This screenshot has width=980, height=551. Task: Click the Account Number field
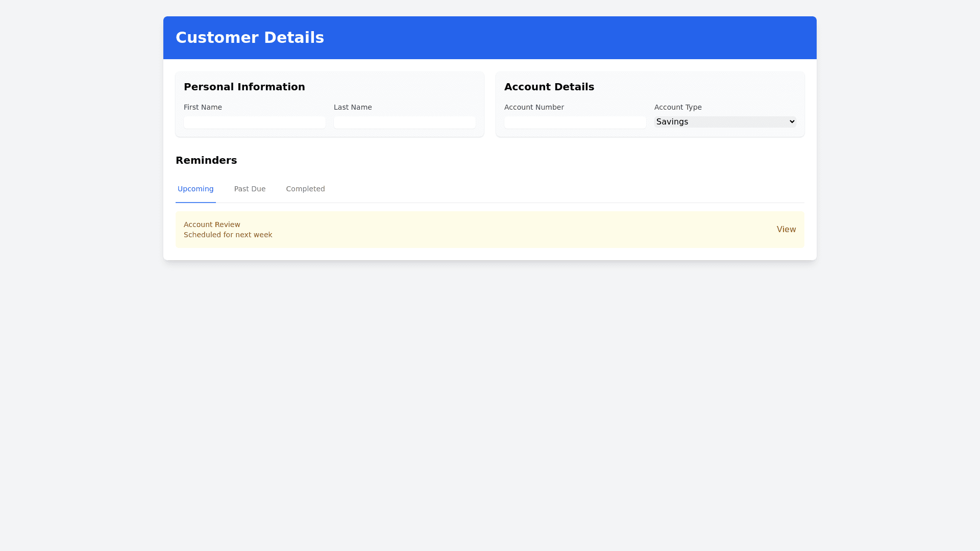tap(575, 122)
